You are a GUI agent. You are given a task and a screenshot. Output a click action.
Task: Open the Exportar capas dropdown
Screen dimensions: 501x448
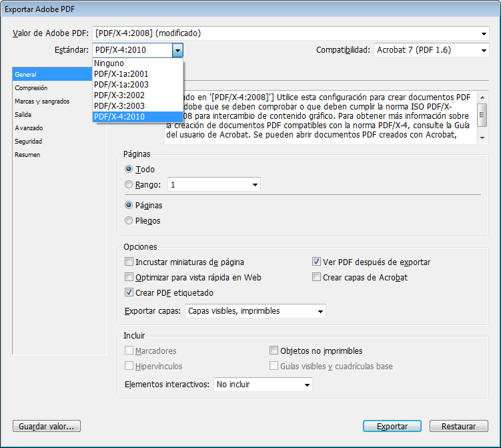256,311
